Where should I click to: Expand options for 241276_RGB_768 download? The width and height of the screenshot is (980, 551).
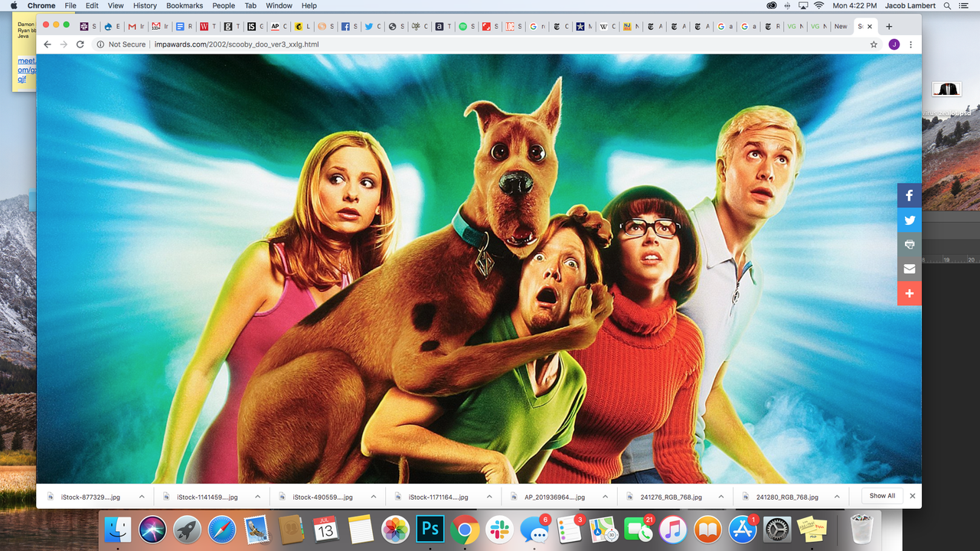(x=721, y=497)
